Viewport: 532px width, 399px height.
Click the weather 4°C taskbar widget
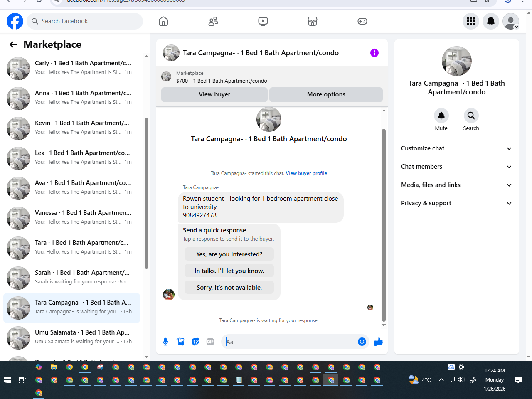pyautogui.click(x=420, y=379)
